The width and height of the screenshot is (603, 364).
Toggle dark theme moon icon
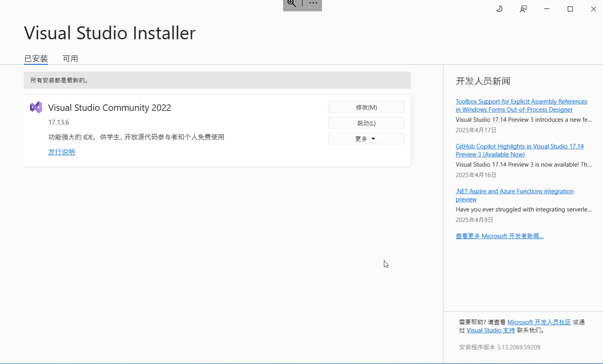[499, 9]
